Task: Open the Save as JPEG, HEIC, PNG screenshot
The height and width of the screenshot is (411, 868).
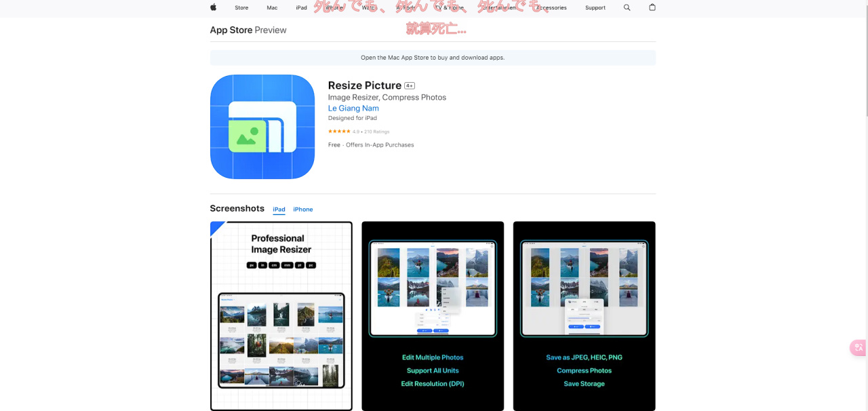Action: click(x=585, y=316)
